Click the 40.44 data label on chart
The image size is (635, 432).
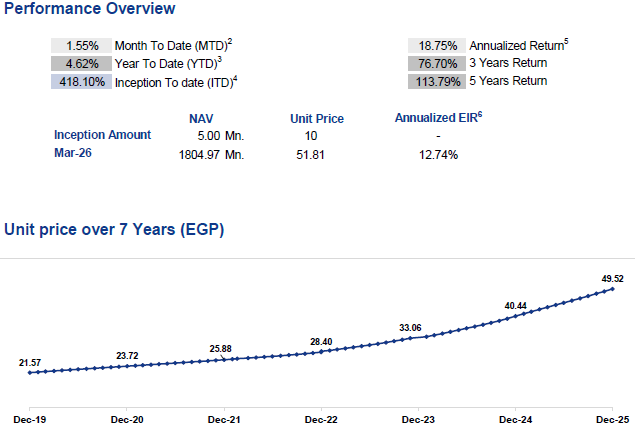pyautogui.click(x=516, y=306)
